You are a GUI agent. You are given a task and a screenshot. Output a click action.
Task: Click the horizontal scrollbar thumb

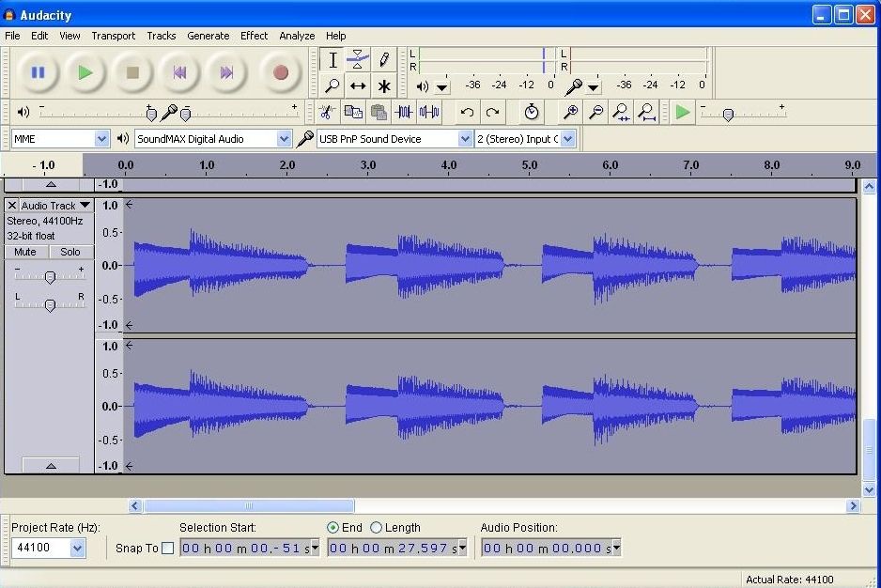[x=249, y=505]
